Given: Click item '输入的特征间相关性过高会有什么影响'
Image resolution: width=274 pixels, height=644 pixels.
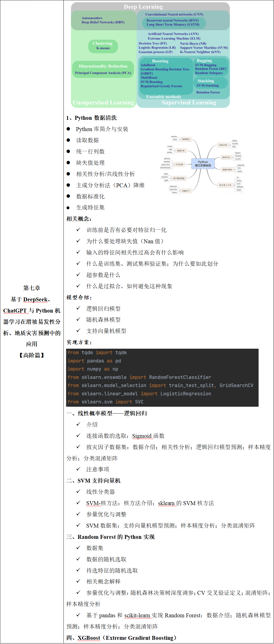Looking at the screenshot, I should coord(135,252).
